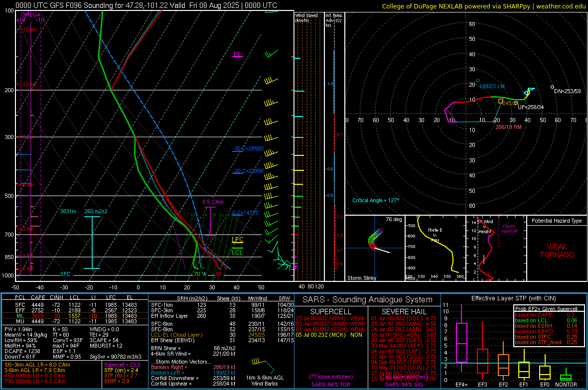Click the SARS: 66% TOR result

(x=331, y=385)
